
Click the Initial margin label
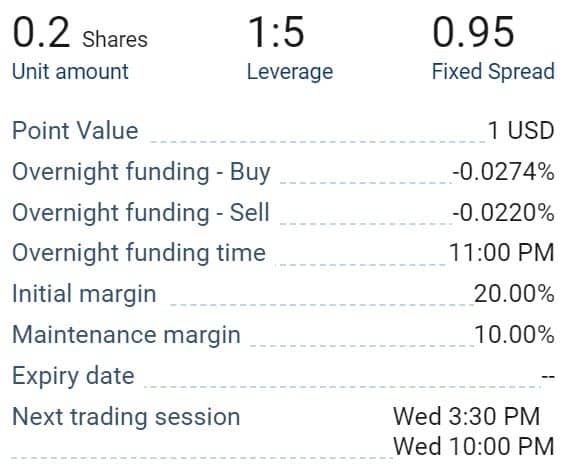tap(84, 295)
